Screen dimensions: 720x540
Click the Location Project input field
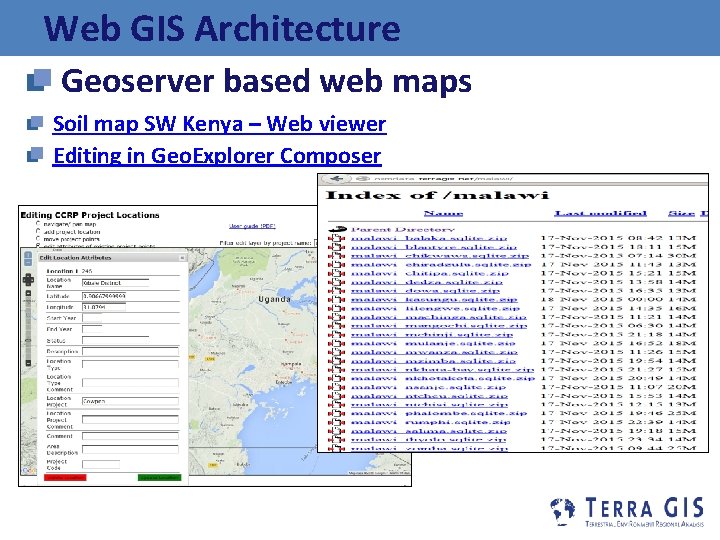point(130,401)
